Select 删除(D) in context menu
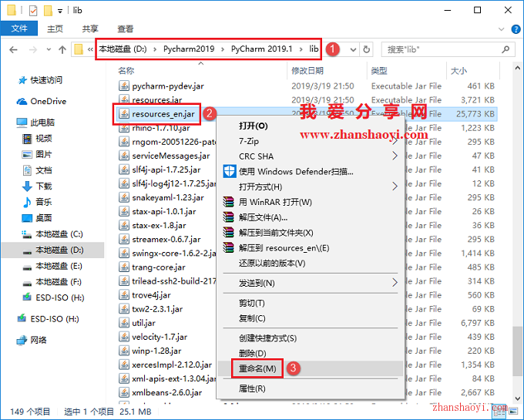Viewport: 524px width, 420px height. (x=311, y=353)
